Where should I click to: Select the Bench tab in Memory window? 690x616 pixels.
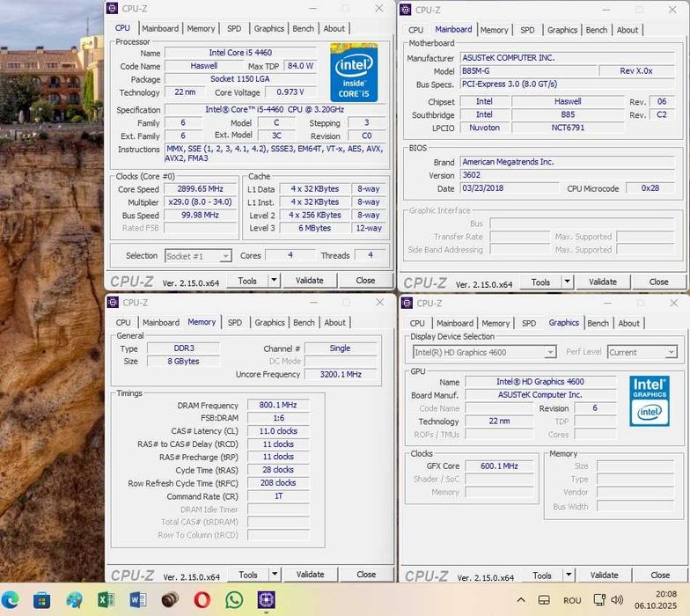click(304, 322)
